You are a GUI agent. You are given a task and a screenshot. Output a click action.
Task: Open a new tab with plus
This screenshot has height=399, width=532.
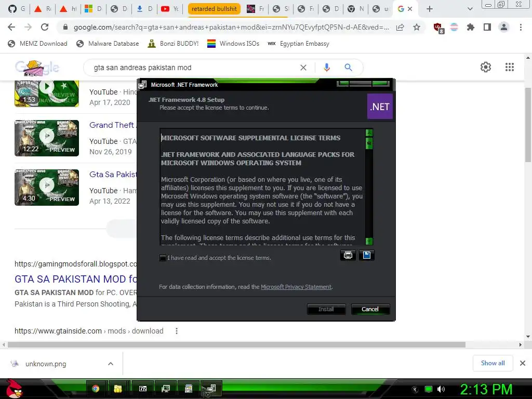click(x=430, y=9)
